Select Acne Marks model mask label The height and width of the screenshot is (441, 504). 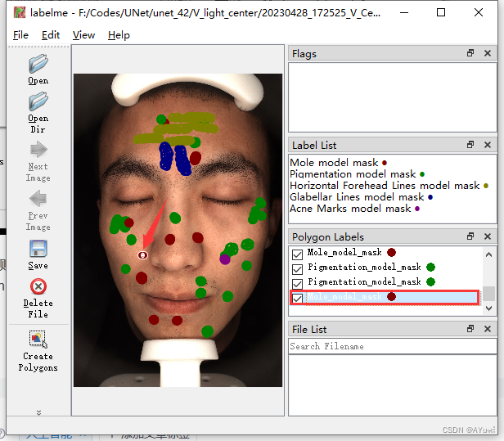click(x=354, y=209)
